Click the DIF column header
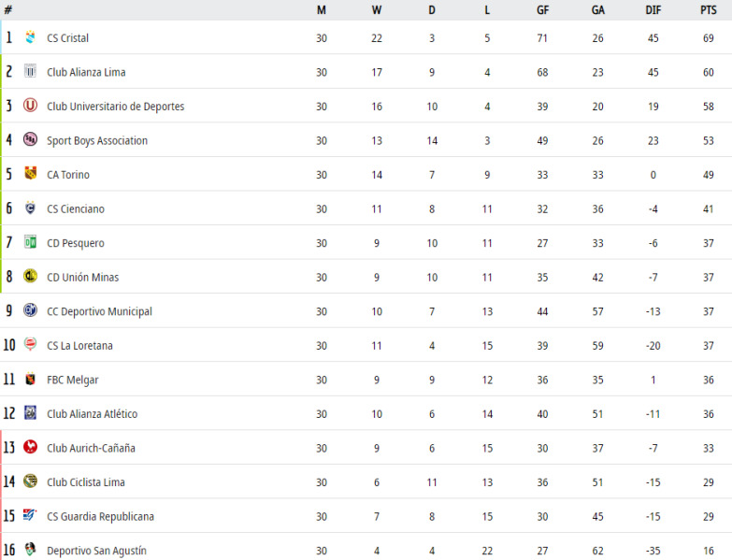Image resolution: width=732 pixels, height=560 pixels. tap(653, 9)
